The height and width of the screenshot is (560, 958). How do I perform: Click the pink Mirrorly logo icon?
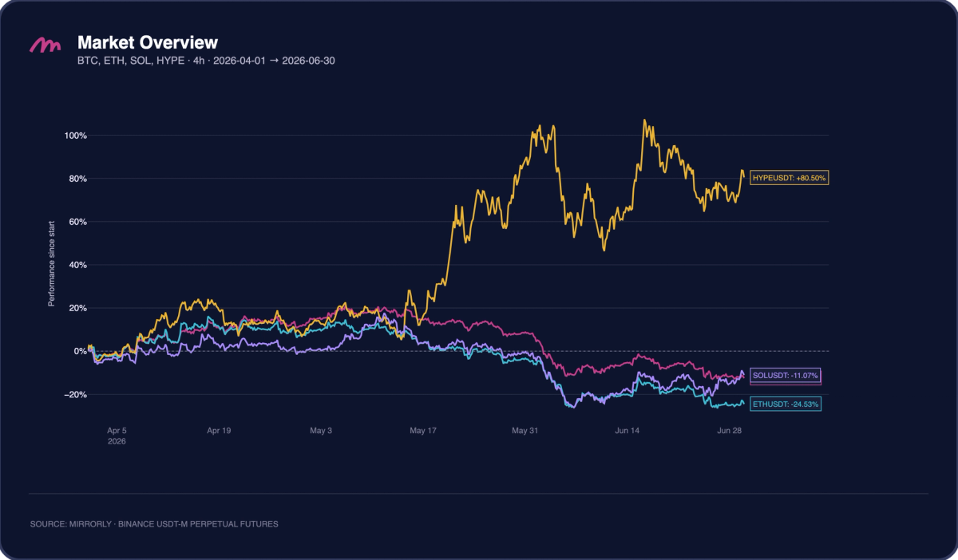(46, 46)
